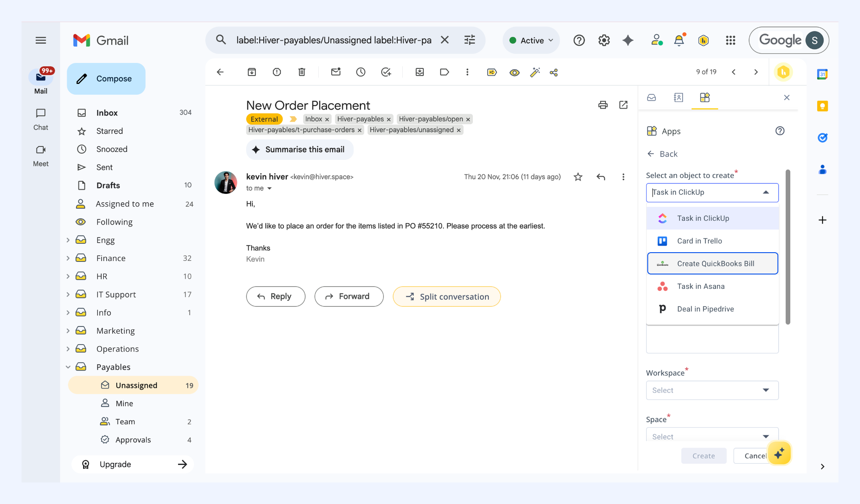The height and width of the screenshot is (504, 860).
Task: Print the email with the printer icon
Action: [x=603, y=105]
